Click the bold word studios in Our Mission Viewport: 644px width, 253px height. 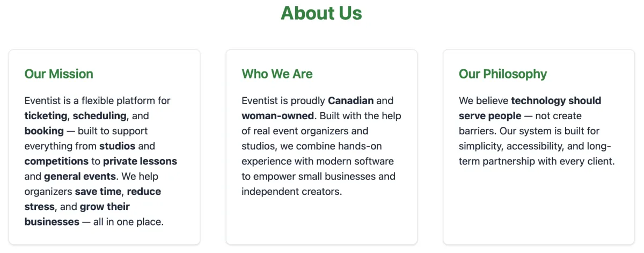coord(117,146)
